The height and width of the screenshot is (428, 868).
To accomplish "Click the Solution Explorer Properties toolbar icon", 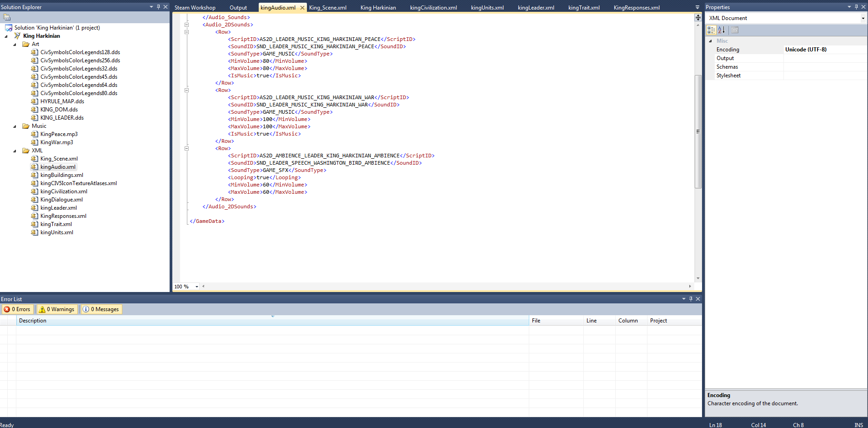I will click(7, 17).
